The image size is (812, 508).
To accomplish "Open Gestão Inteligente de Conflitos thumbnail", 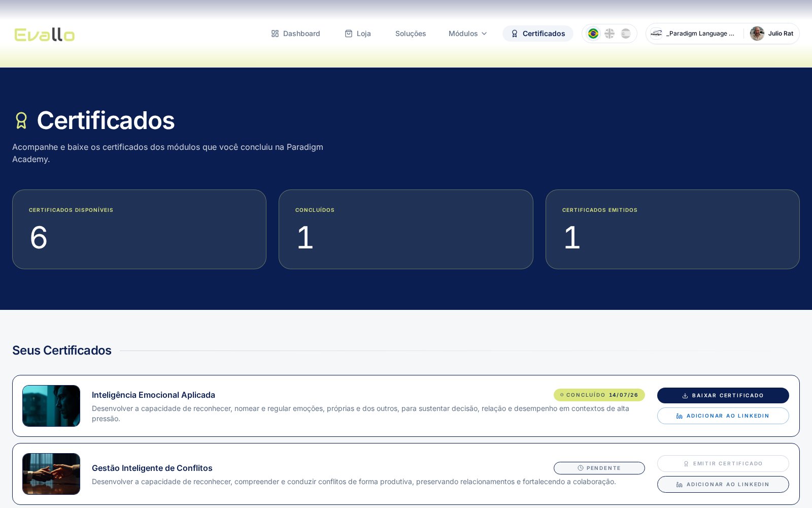I will click(51, 474).
